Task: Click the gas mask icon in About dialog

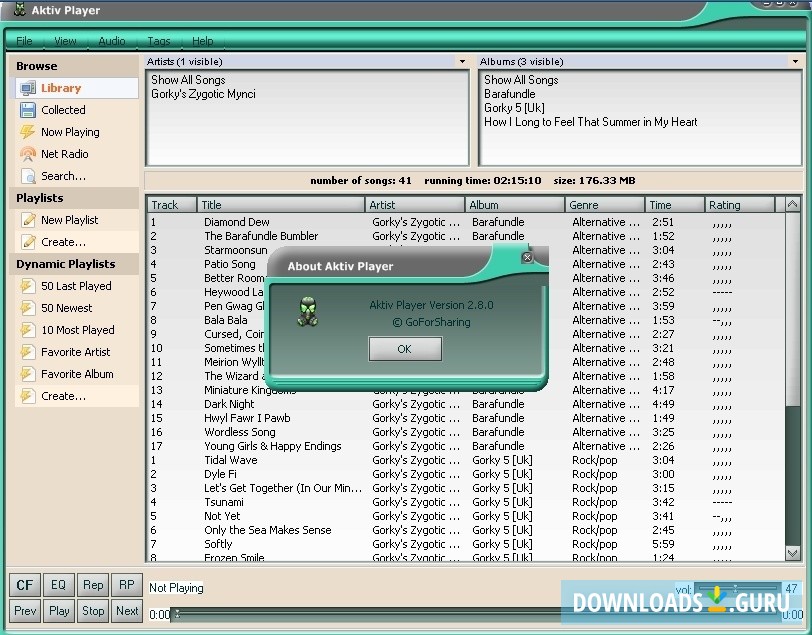Action: [308, 312]
